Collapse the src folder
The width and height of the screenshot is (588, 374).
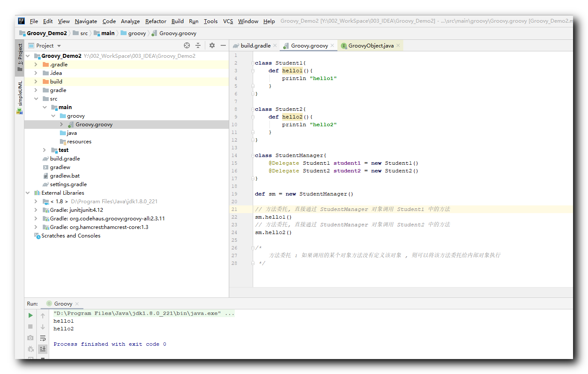point(36,99)
